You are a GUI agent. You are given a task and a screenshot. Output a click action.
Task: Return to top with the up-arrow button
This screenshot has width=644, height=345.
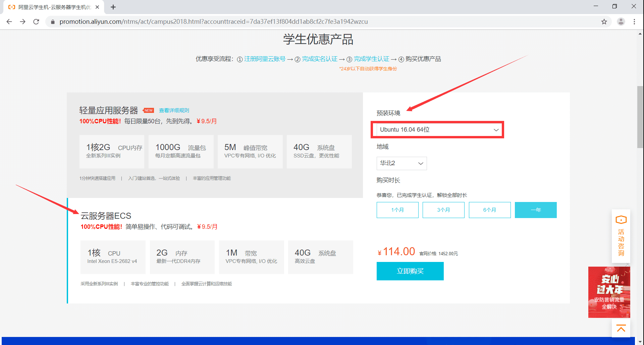(x=621, y=328)
